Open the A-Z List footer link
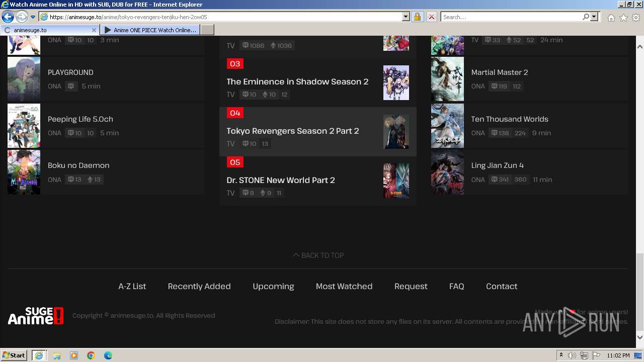 click(x=132, y=286)
